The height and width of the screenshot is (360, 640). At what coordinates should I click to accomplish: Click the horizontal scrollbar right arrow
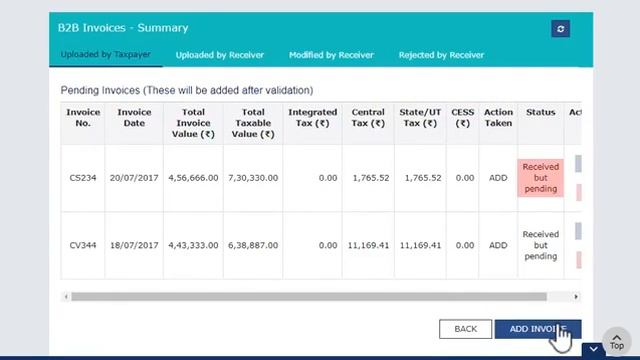point(576,297)
